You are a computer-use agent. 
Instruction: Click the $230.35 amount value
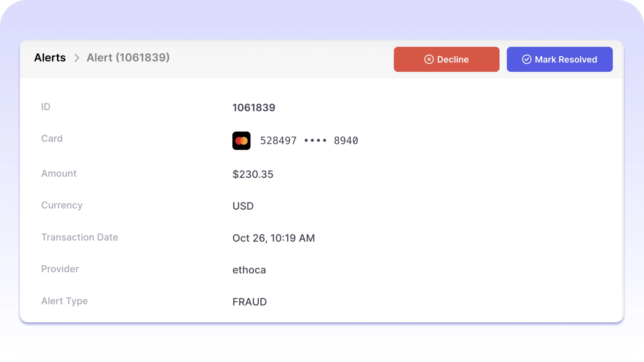(253, 174)
